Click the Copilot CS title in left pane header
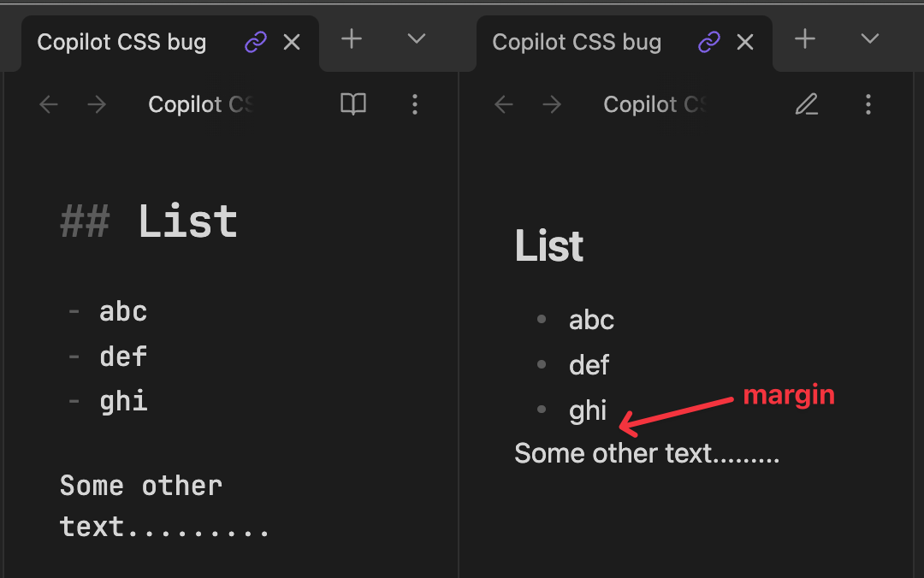924x578 pixels. tap(200, 104)
